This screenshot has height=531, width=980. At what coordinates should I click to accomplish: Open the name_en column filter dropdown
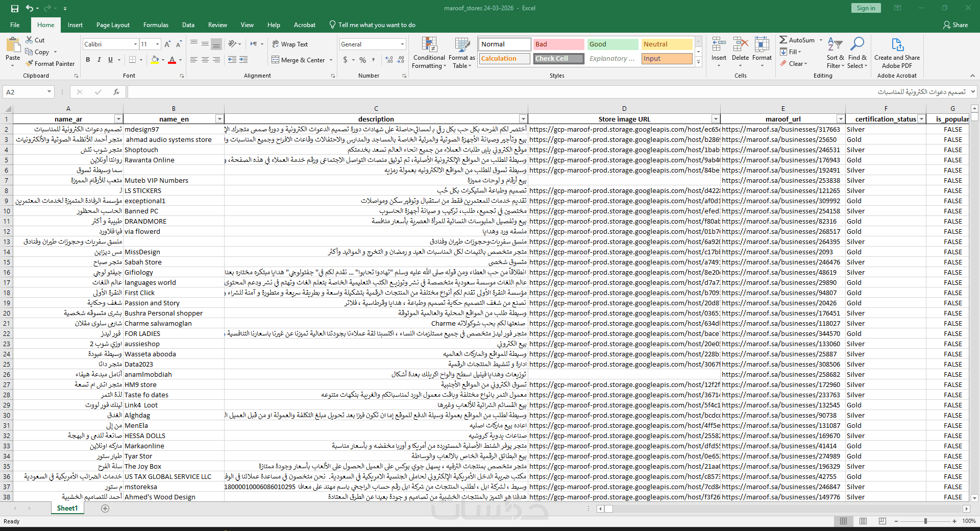[219, 119]
